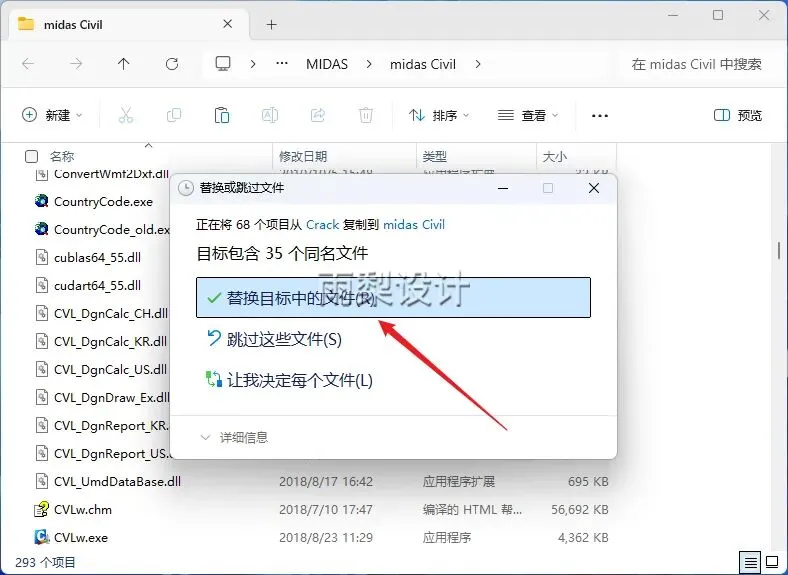Click midas Civil in the address path
The width and height of the screenshot is (788, 575).
(423, 64)
